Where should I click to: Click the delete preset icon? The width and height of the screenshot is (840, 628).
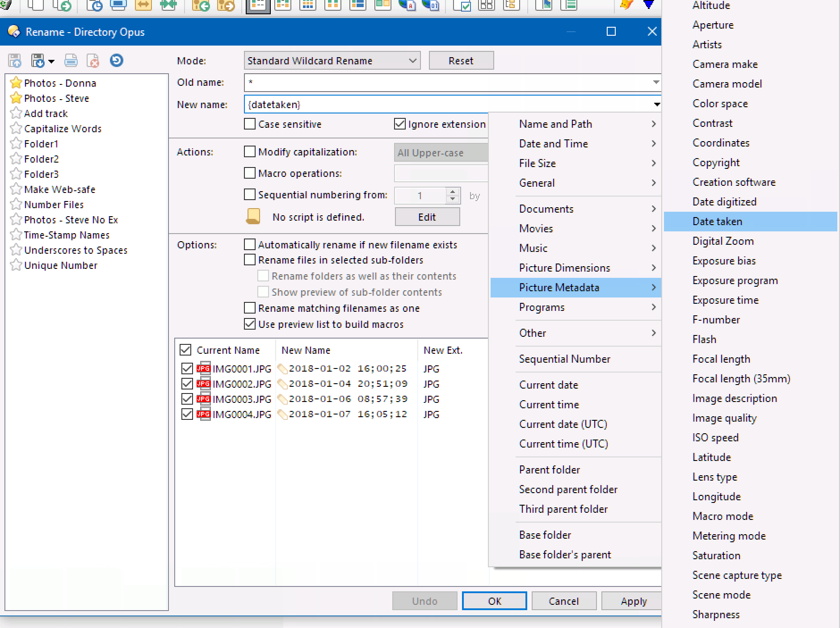pos(93,60)
